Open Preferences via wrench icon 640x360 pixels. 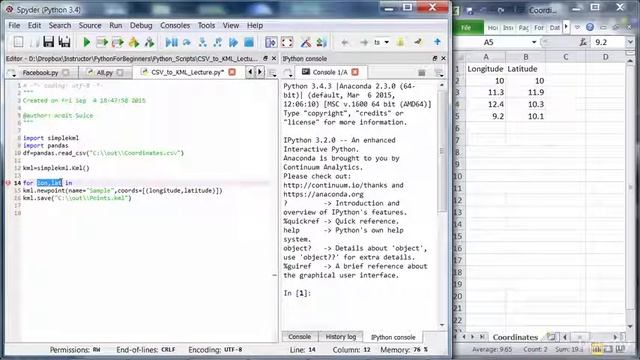coord(306,42)
